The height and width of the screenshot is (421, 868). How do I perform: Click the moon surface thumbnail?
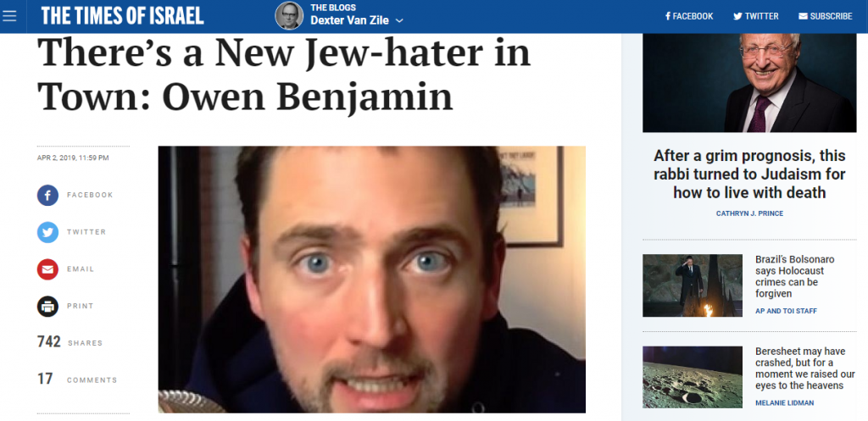click(x=693, y=377)
